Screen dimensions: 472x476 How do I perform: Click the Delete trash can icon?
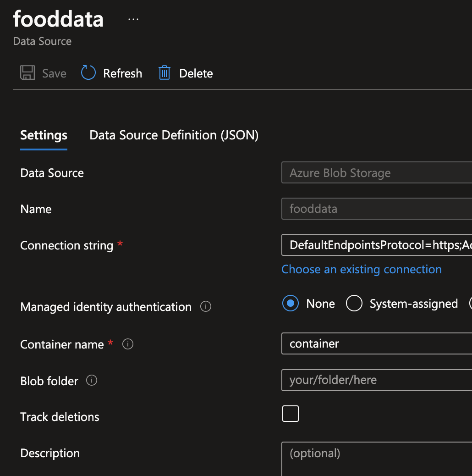(x=164, y=72)
